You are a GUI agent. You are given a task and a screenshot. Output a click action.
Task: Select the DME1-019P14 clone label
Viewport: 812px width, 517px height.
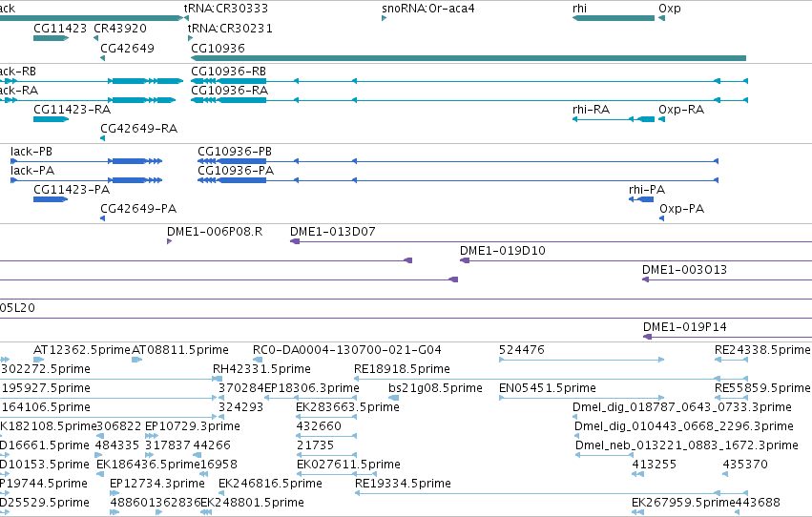click(x=684, y=326)
